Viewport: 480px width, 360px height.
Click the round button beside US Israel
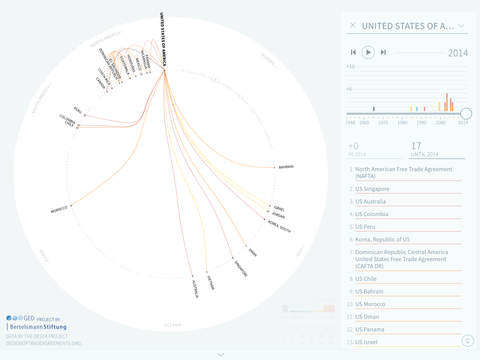pyautogui.click(x=467, y=341)
